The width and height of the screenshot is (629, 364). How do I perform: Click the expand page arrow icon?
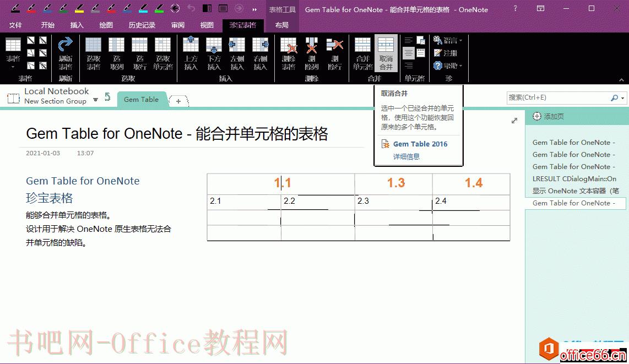(x=514, y=121)
